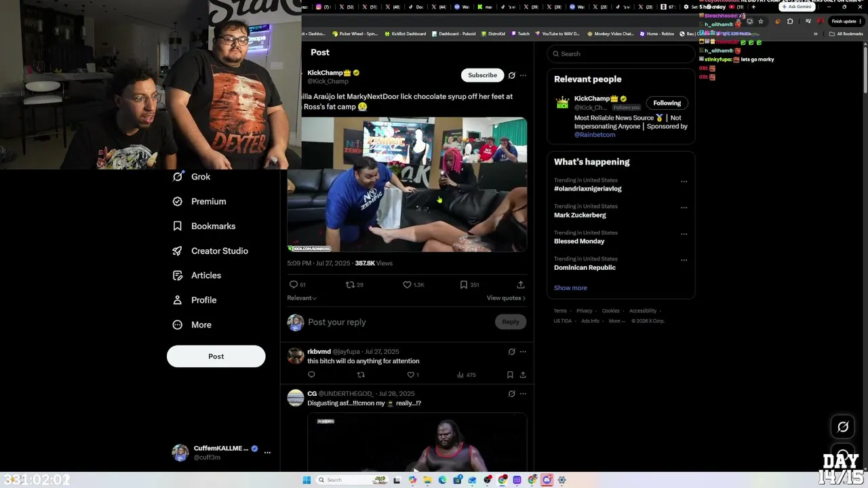868x488 pixels.
Task: Subscribe to KickChamp
Action: click(482, 75)
